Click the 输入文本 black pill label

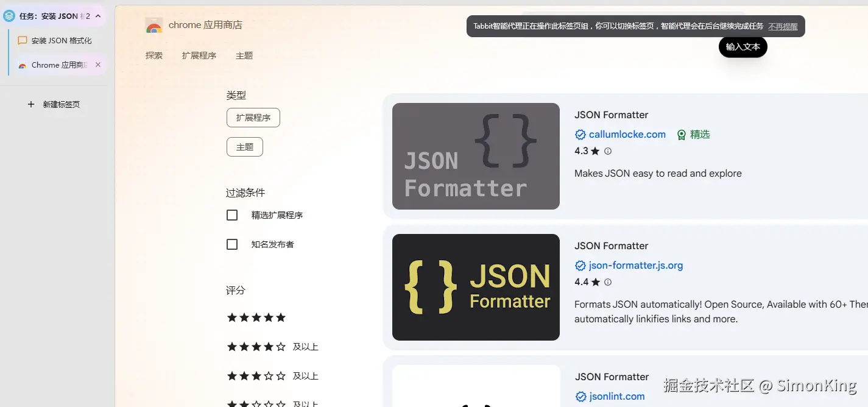[x=743, y=47]
